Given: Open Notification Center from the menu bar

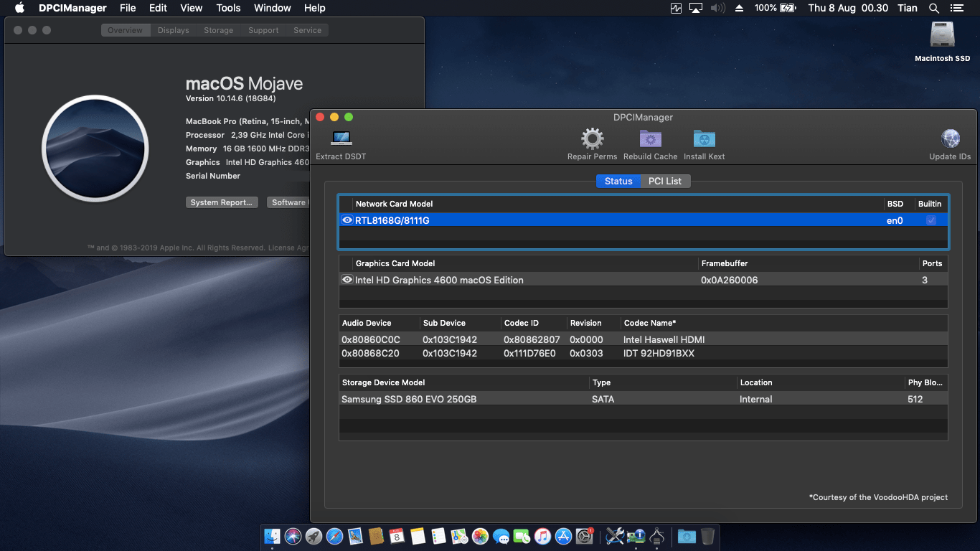Looking at the screenshot, I should coord(957,8).
